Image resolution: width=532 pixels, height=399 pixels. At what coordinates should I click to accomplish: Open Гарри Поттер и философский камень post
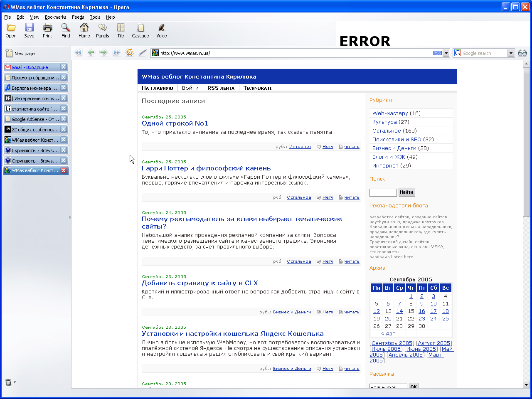(x=206, y=168)
